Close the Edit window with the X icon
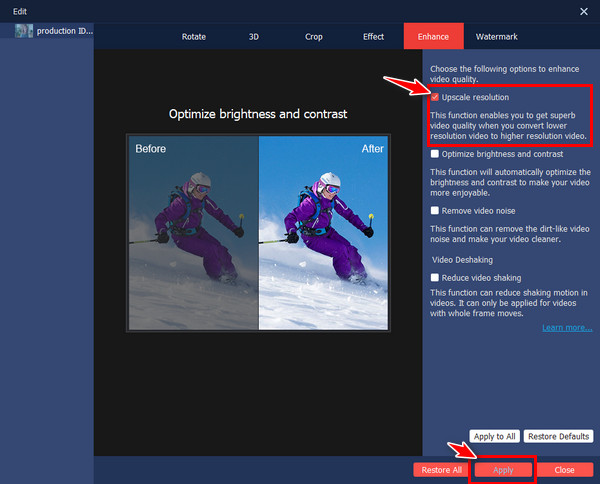The image size is (600, 484). pos(584,10)
